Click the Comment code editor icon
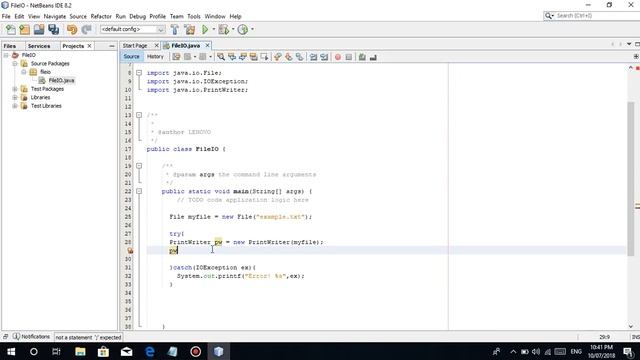The height and width of the screenshot is (360, 640). [362, 57]
